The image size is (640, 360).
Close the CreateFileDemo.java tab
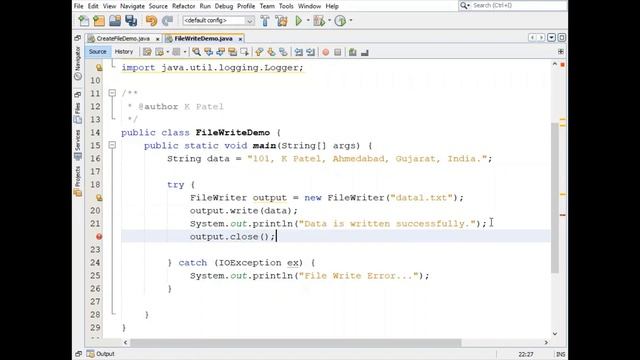[x=158, y=39]
